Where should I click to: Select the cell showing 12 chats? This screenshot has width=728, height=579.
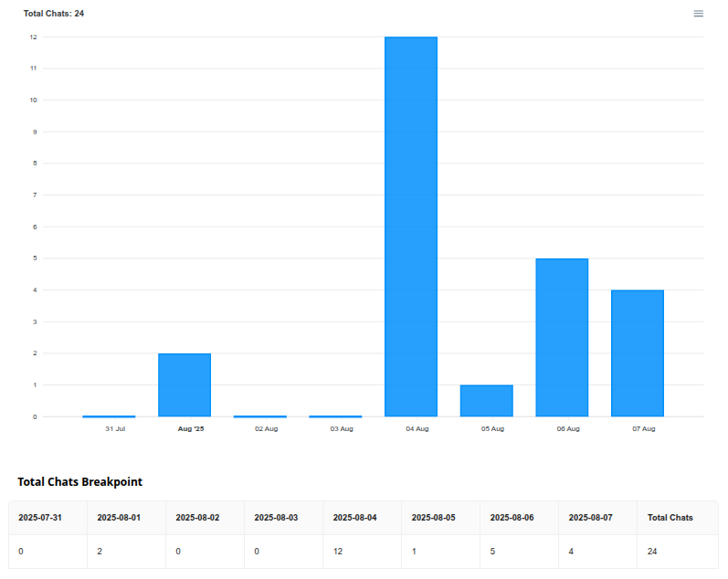338,552
